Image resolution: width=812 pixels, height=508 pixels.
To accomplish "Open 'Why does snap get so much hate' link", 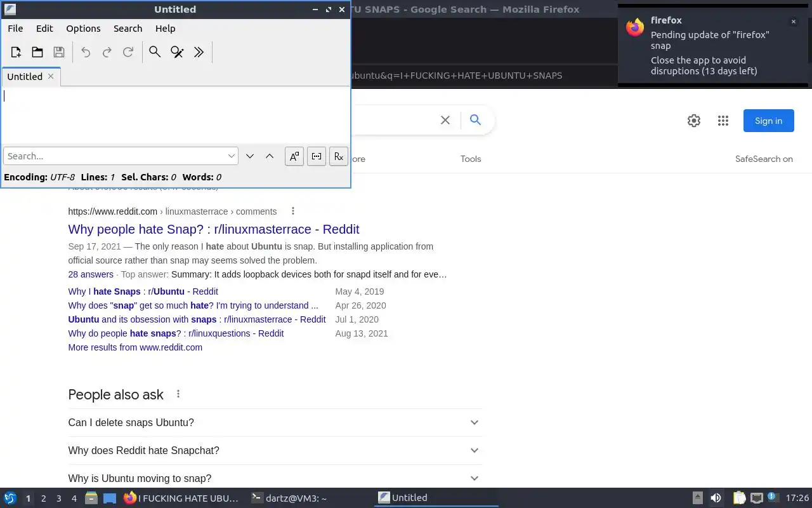I will pos(193,305).
